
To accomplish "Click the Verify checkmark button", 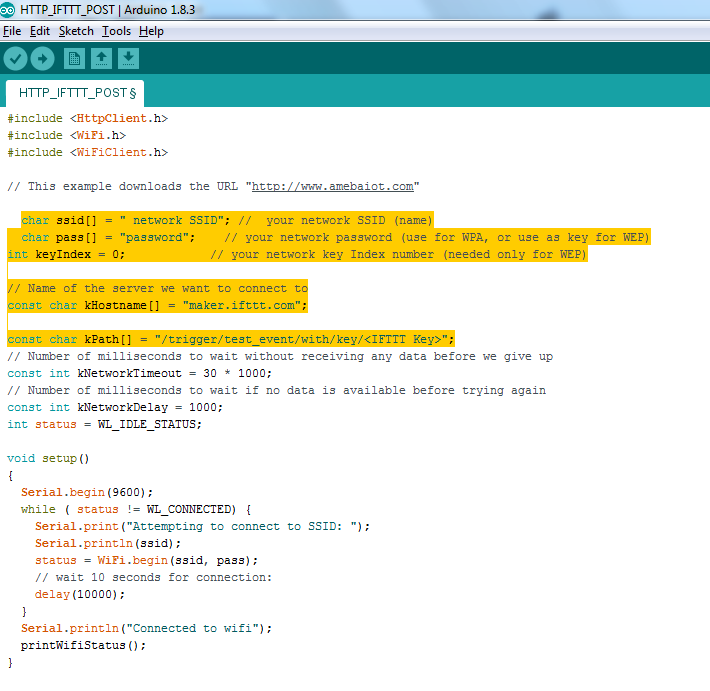I will tap(15, 59).
